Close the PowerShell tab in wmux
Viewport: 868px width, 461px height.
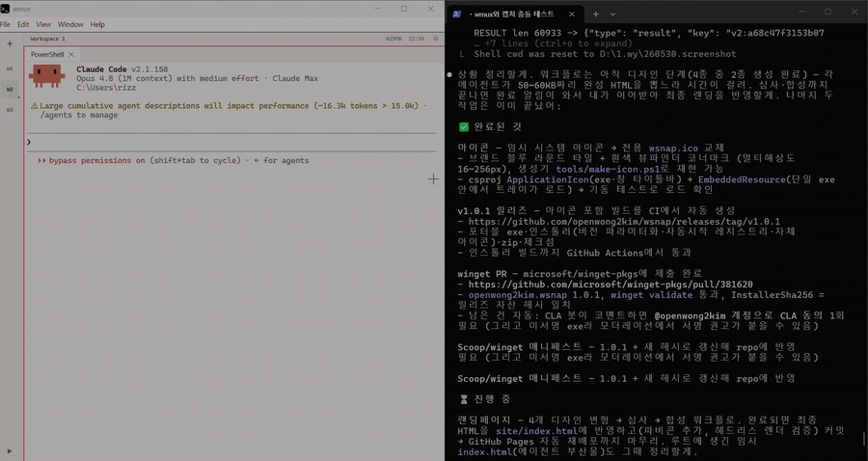pyautogui.click(x=71, y=54)
